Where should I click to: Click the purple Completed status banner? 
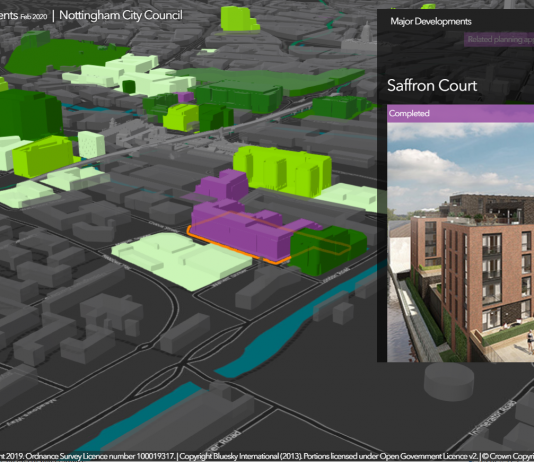[x=460, y=113]
